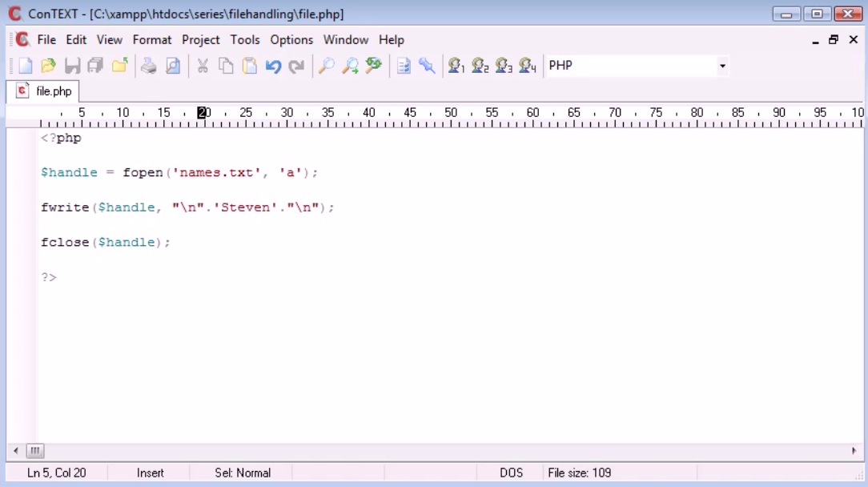
Task: Open the View menu
Action: coord(109,40)
